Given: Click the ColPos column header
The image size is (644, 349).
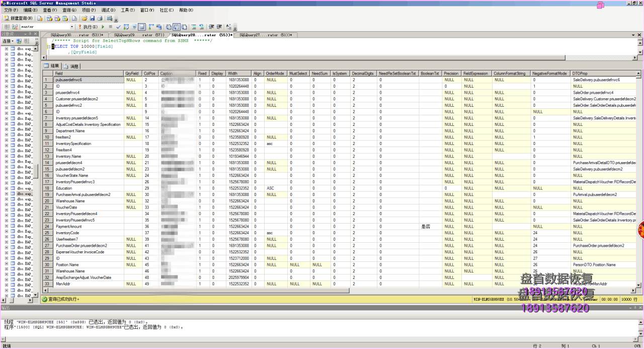Looking at the screenshot, I should coord(150,74).
